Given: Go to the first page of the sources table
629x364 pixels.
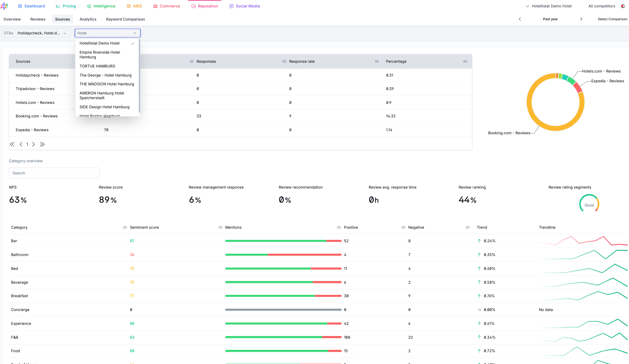Looking at the screenshot, I should point(12,144).
